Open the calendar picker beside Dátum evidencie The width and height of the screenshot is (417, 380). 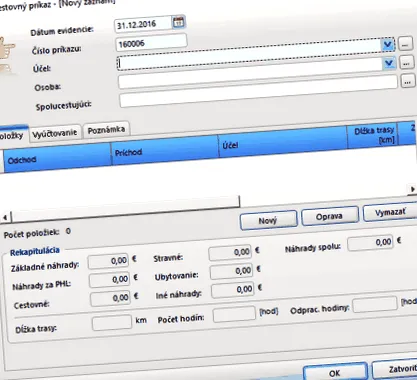[x=179, y=22]
